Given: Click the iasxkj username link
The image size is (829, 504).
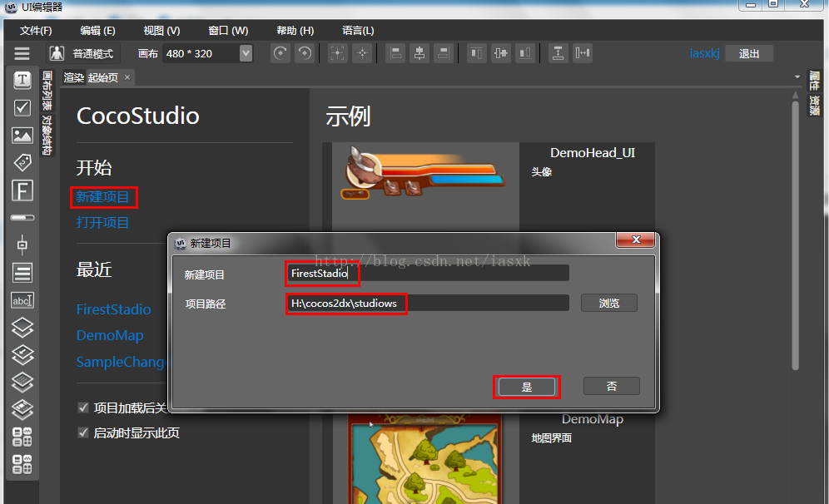Looking at the screenshot, I should click(x=704, y=53).
